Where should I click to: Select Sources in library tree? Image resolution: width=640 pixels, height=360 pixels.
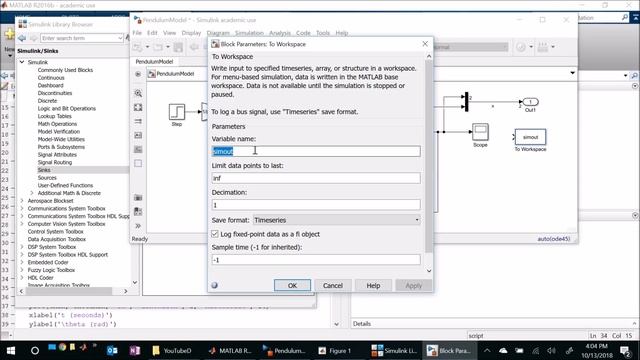(x=47, y=178)
